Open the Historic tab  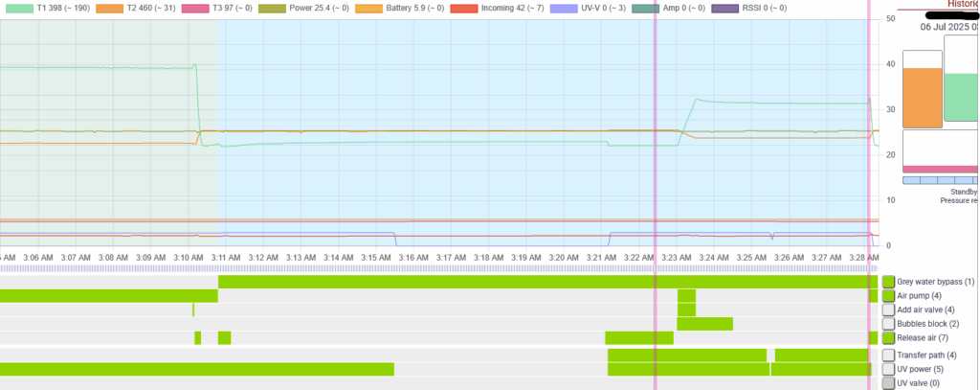click(x=963, y=4)
